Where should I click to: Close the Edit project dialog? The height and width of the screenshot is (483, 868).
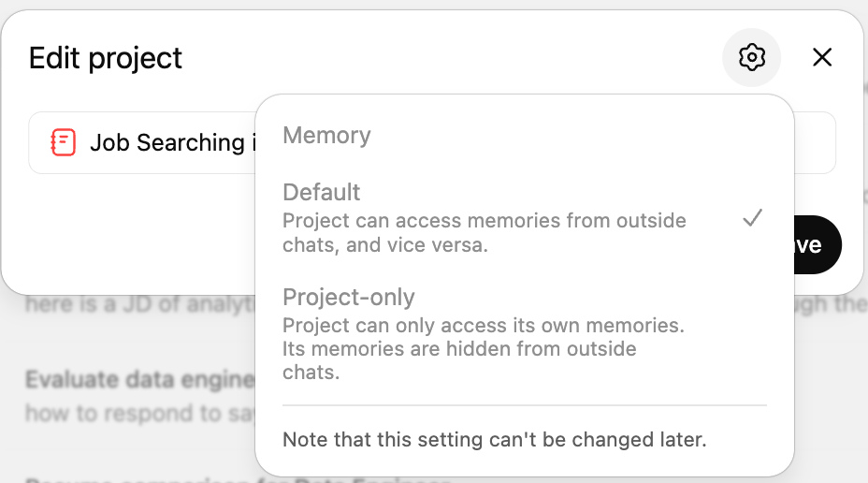822,58
